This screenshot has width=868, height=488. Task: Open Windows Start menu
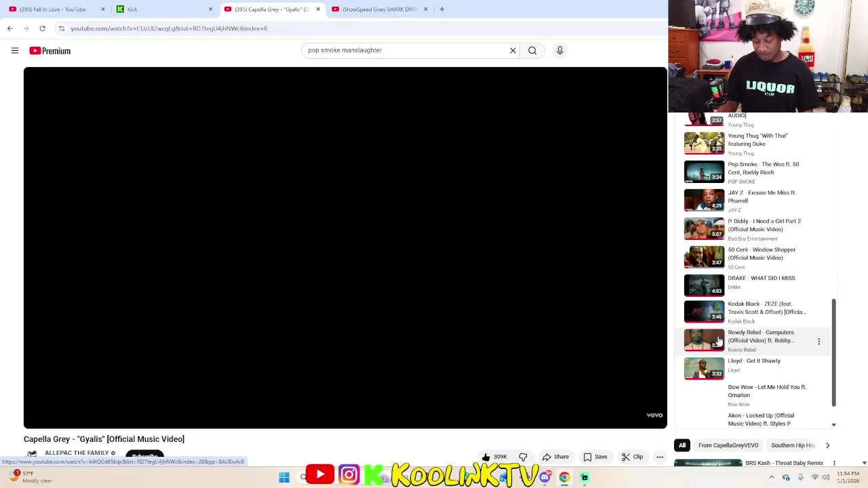click(x=284, y=477)
